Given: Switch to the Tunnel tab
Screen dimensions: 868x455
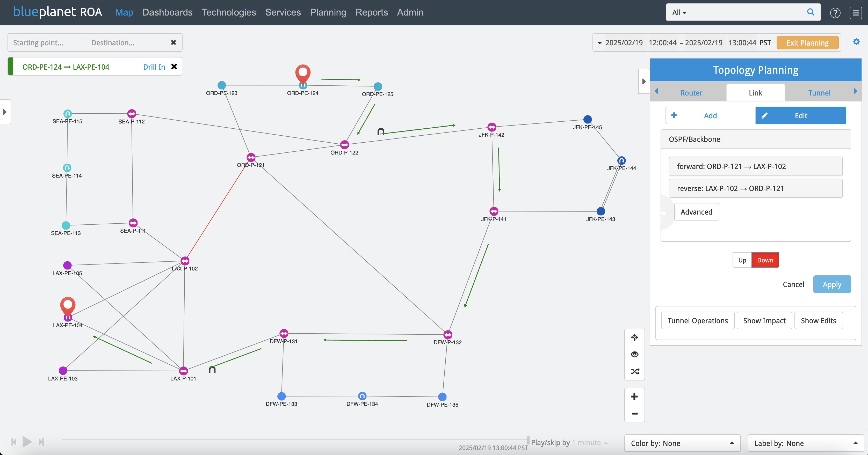Looking at the screenshot, I should tap(819, 93).
